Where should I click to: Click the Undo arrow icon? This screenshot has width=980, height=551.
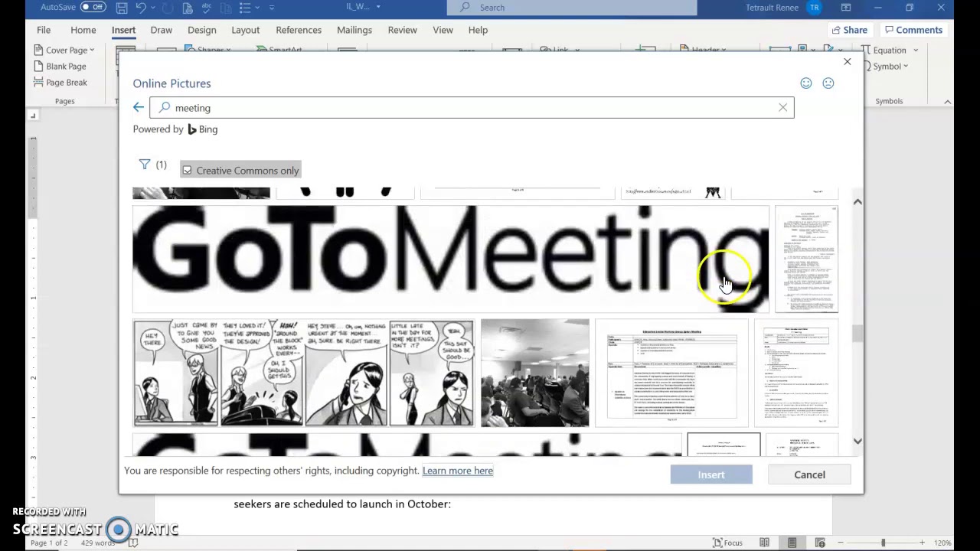coord(141,8)
